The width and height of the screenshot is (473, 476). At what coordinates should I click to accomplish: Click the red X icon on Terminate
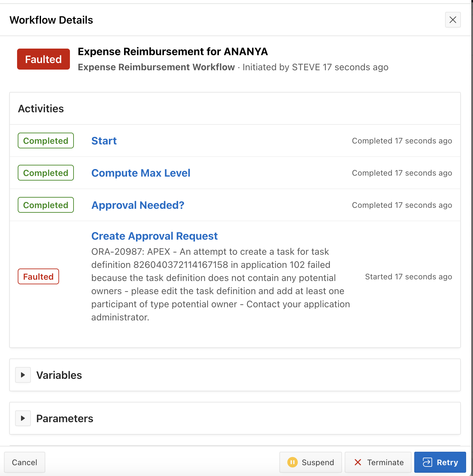pos(358,462)
